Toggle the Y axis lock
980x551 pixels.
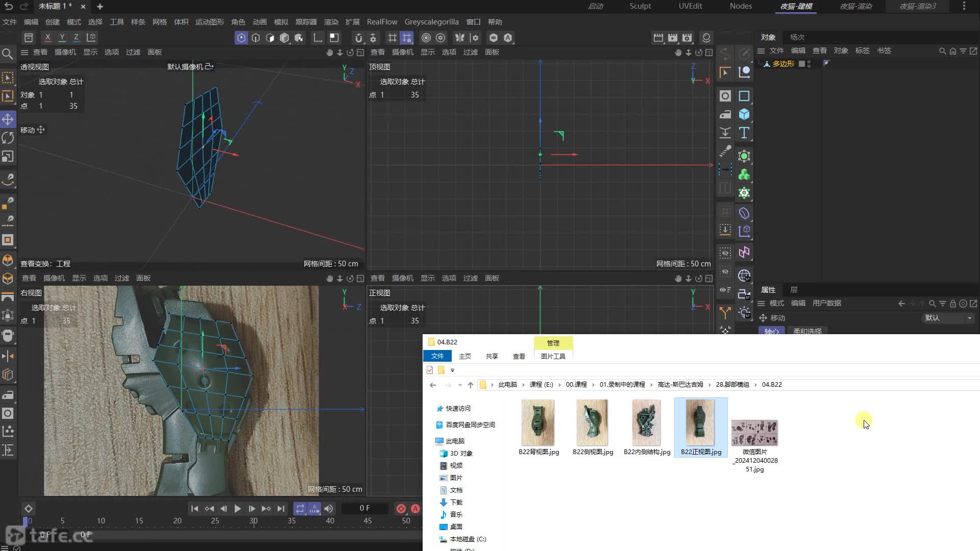[62, 38]
